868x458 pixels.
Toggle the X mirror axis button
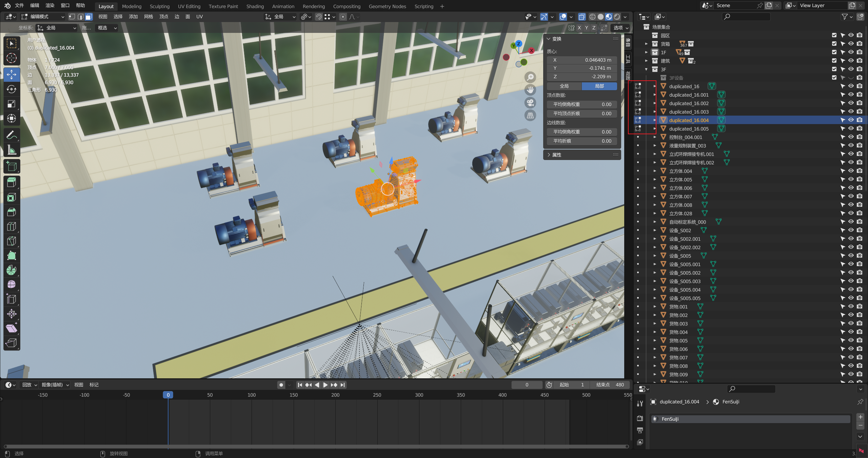pyautogui.click(x=579, y=28)
